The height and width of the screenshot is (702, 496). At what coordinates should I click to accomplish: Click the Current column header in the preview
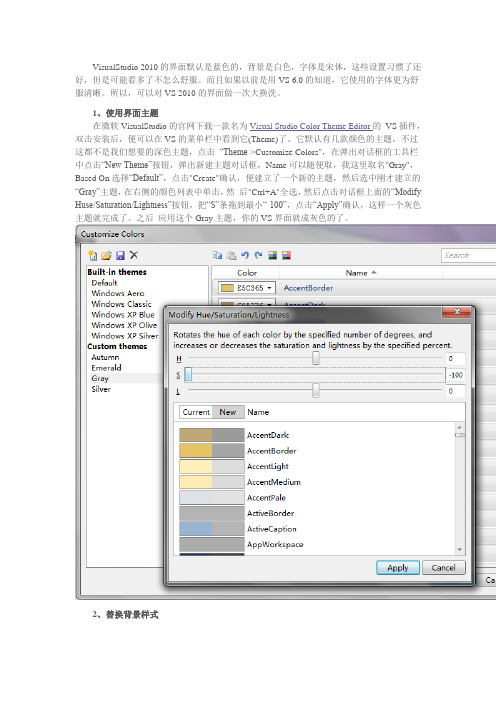pos(196,412)
